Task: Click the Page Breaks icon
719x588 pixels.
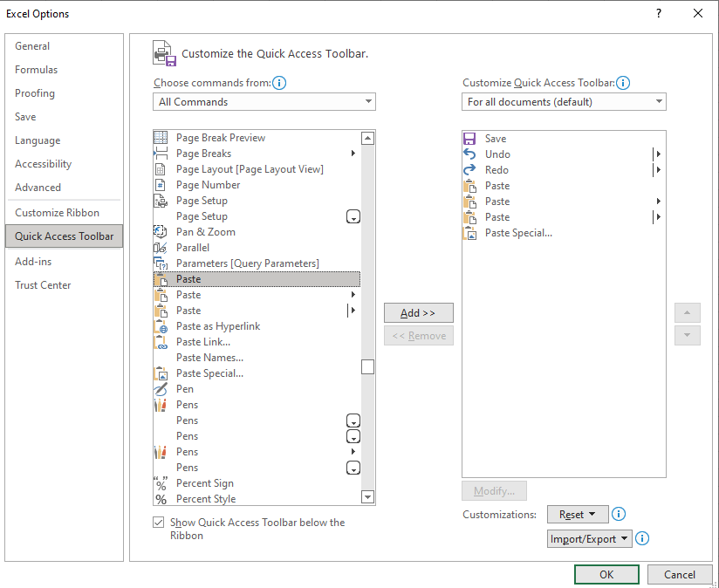Action: click(161, 154)
